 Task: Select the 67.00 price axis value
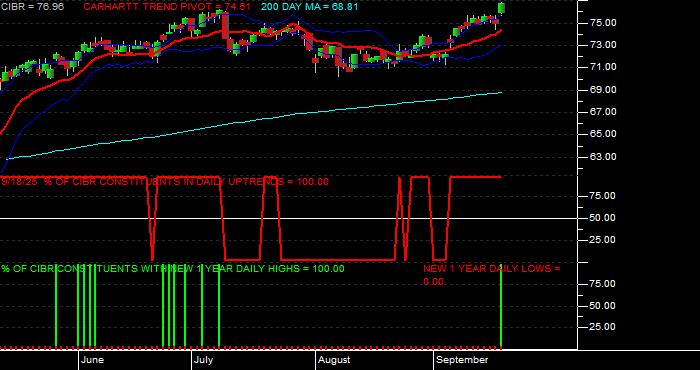tap(603, 112)
